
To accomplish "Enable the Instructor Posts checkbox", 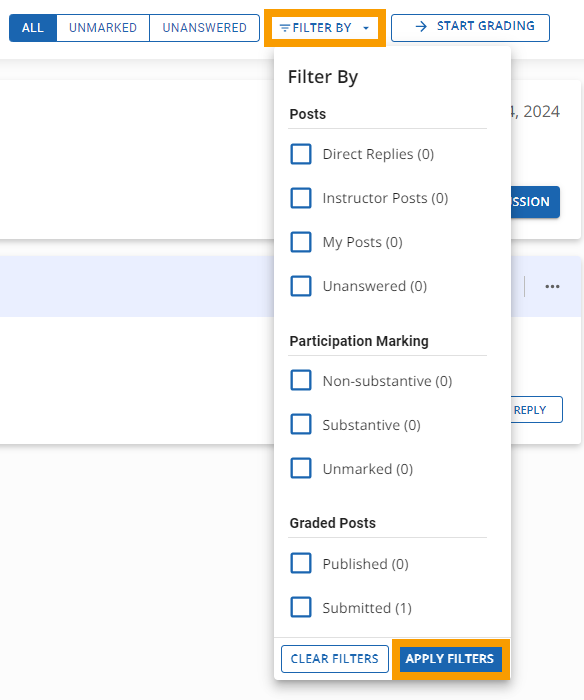I will pos(301,198).
